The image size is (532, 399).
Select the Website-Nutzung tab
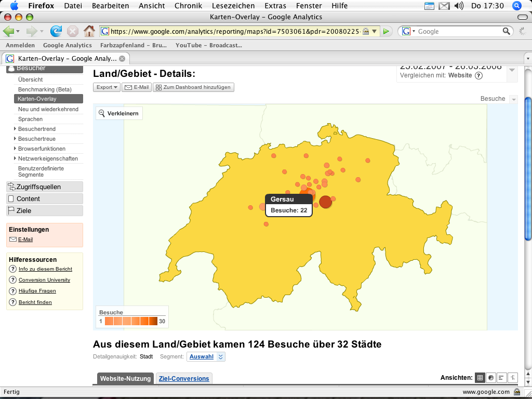[126, 379]
